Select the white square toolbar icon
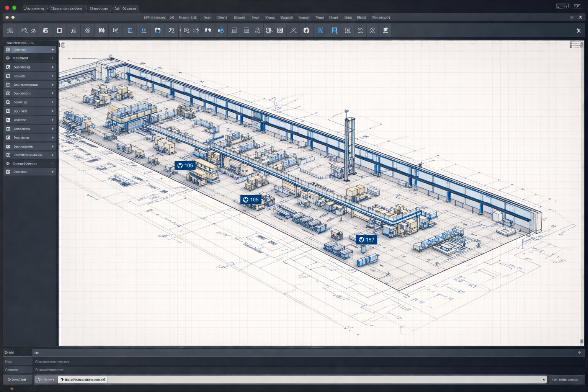The width and height of the screenshot is (588, 392). 59,31
